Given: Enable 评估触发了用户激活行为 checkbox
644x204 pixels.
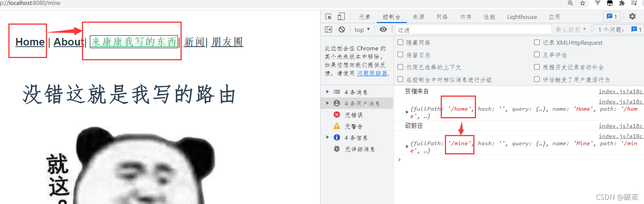Looking at the screenshot, I should (x=537, y=79).
